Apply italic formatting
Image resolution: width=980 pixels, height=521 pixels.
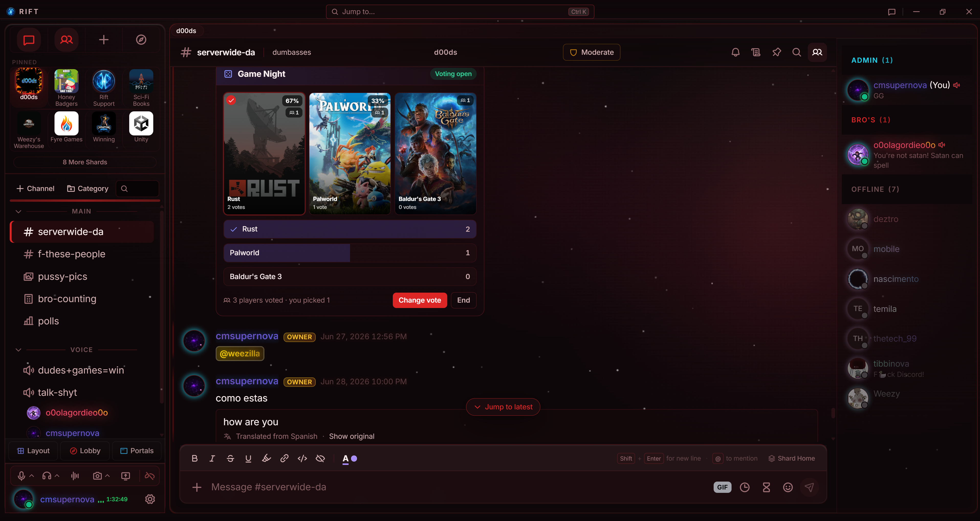(212, 459)
